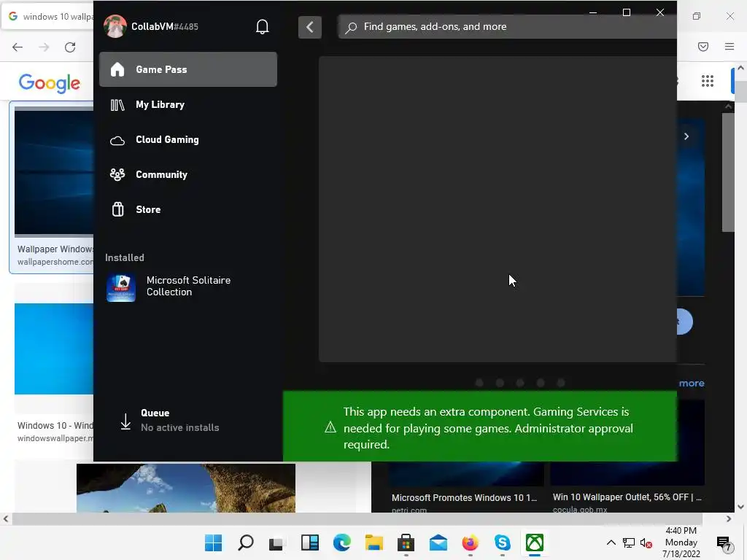This screenshot has width=747, height=560.
Task: Select the first carousel dot indicator
Action: [x=479, y=383]
